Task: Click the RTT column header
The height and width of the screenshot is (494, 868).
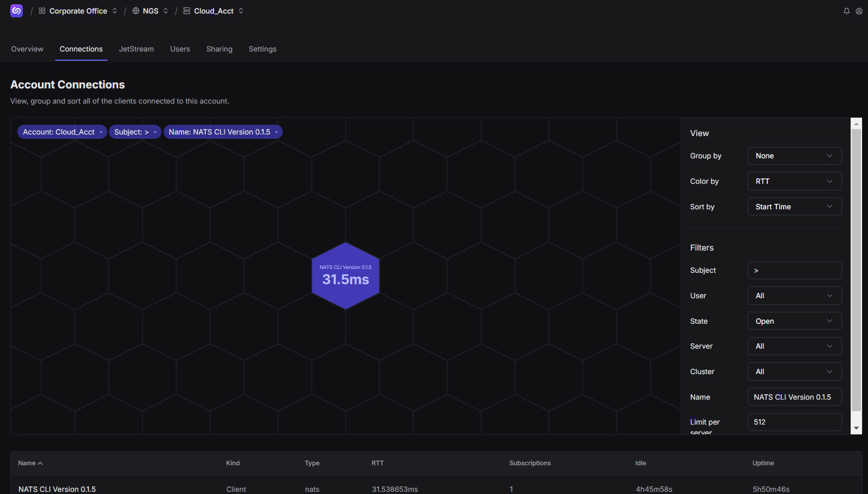Action: coord(378,463)
